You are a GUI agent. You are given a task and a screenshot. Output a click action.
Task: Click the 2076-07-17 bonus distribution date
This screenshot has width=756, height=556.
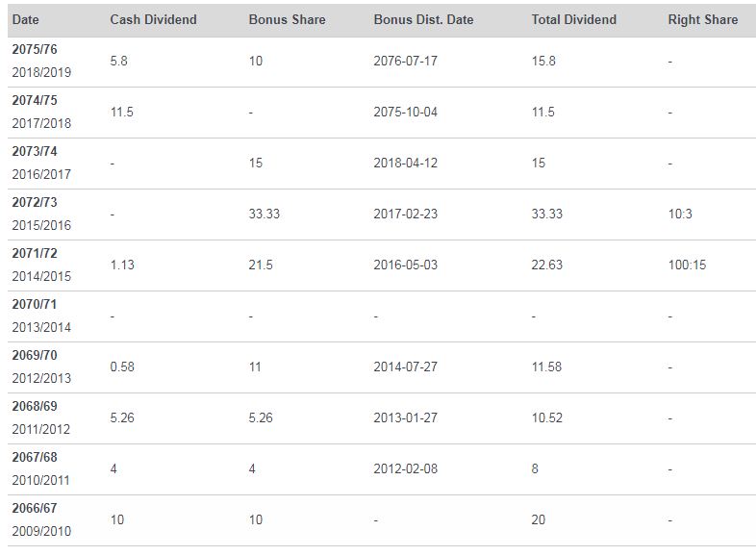(x=406, y=62)
